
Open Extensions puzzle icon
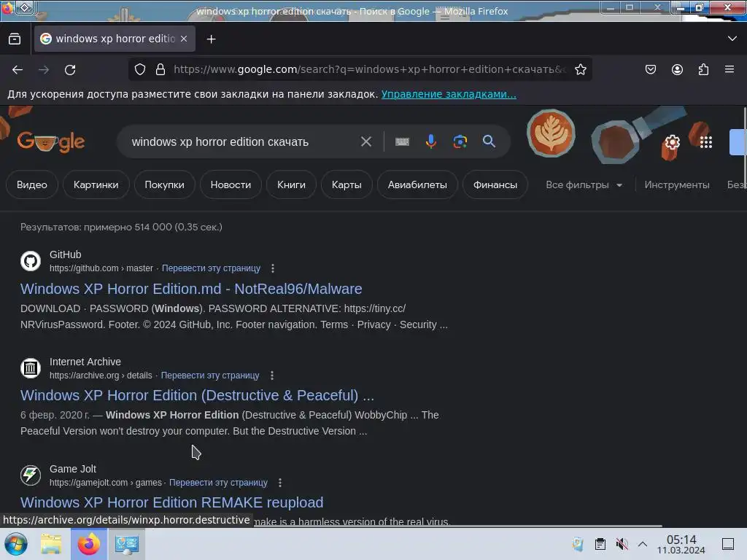[x=703, y=69]
